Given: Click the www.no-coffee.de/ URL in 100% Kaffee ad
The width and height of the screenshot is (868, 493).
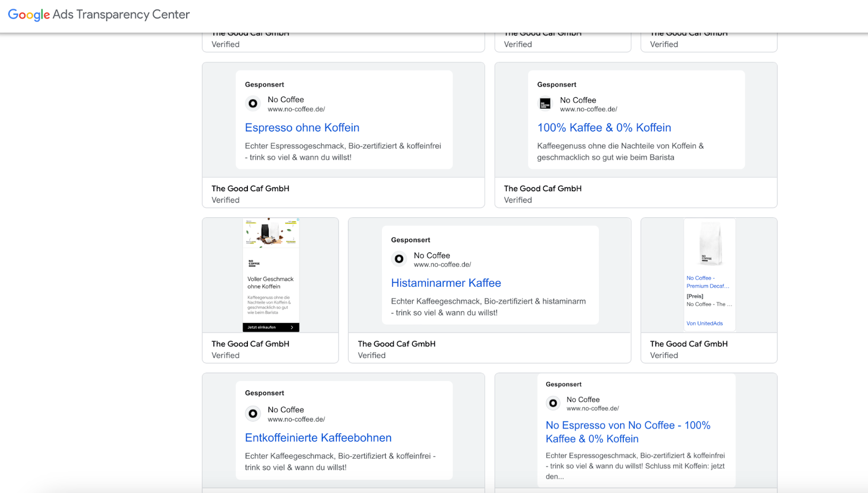Looking at the screenshot, I should pos(589,109).
